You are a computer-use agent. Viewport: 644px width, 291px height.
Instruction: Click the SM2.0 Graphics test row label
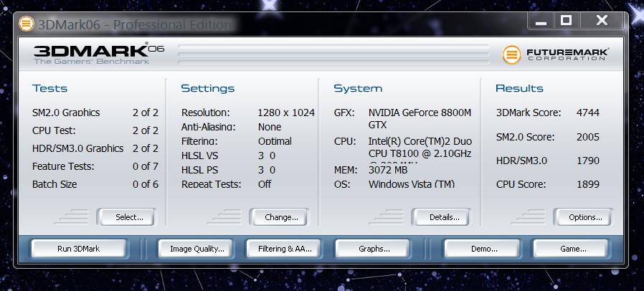(x=66, y=113)
